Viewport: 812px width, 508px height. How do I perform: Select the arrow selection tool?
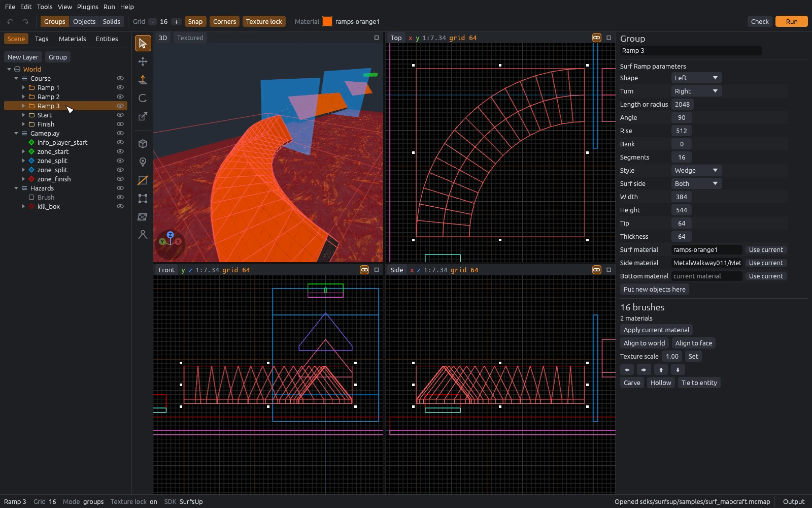(143, 43)
